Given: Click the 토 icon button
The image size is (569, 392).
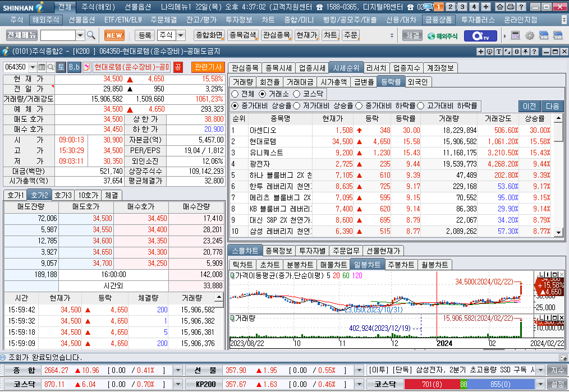Looking at the screenshot, I should (61, 67).
